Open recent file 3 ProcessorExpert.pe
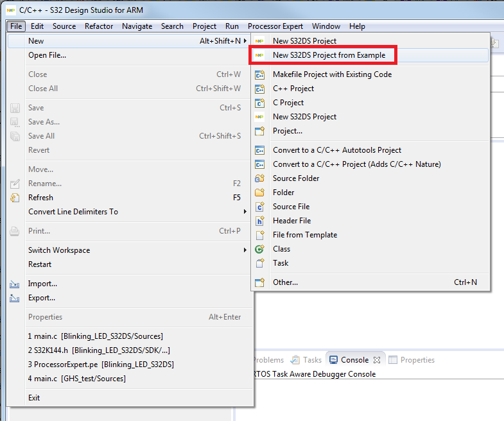504x421 pixels. (x=128, y=365)
